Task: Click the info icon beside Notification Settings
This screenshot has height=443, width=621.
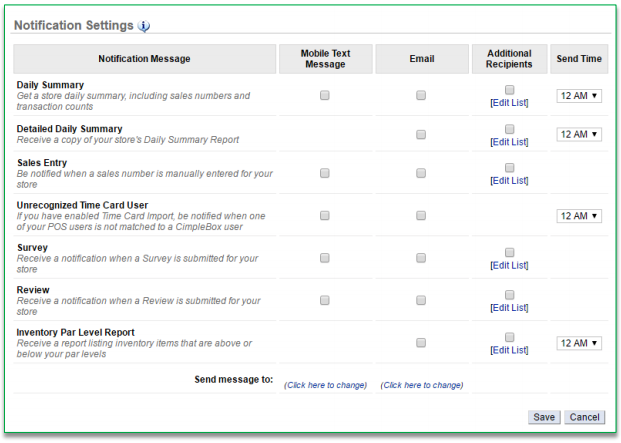Action: pos(144,25)
